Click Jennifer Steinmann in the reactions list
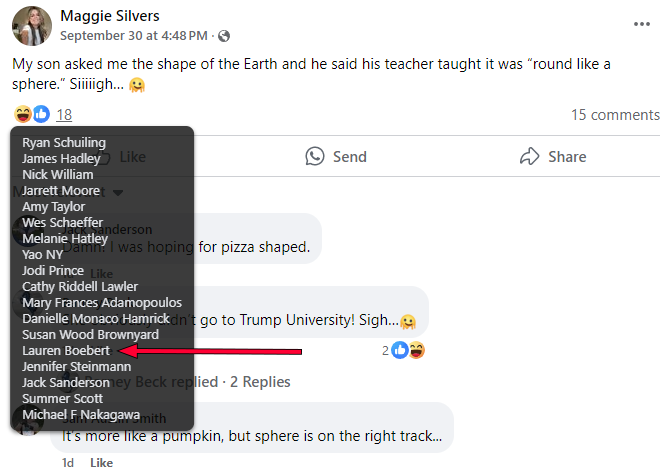The width and height of the screenshot is (672, 471). click(x=76, y=367)
